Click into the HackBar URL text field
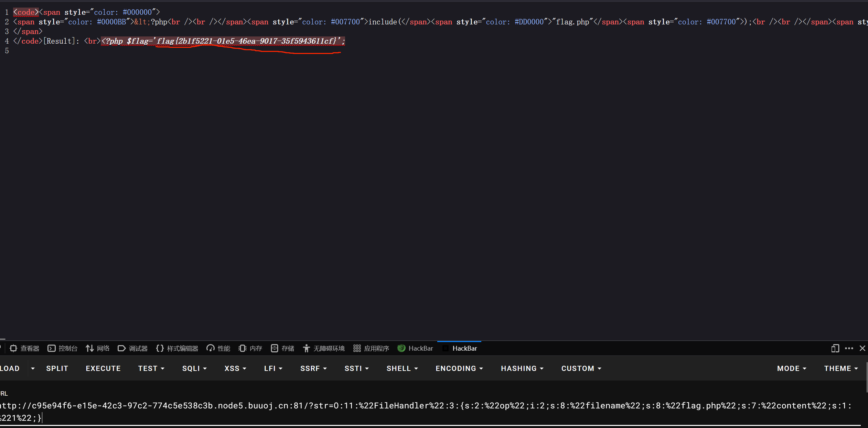The height and width of the screenshot is (428, 868). pyautogui.click(x=413, y=411)
